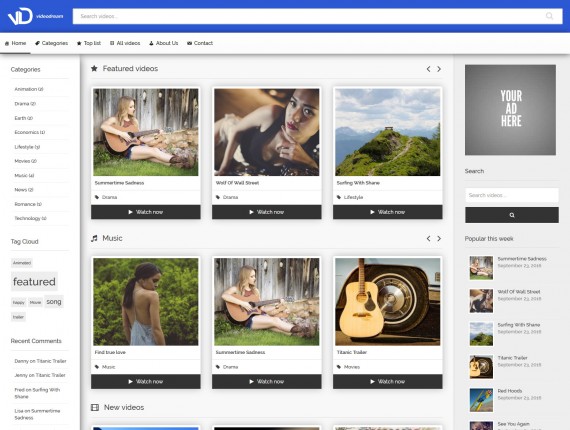Click the videodream logo

coord(35,16)
